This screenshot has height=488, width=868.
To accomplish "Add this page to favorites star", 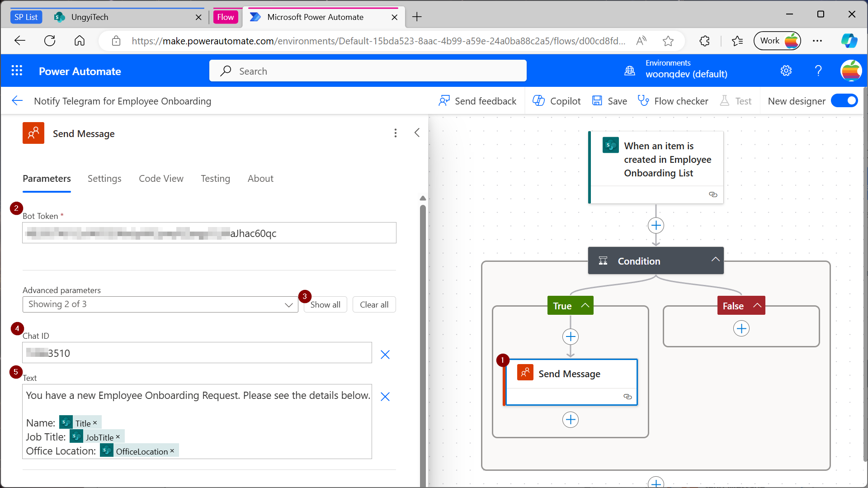I will (x=668, y=41).
